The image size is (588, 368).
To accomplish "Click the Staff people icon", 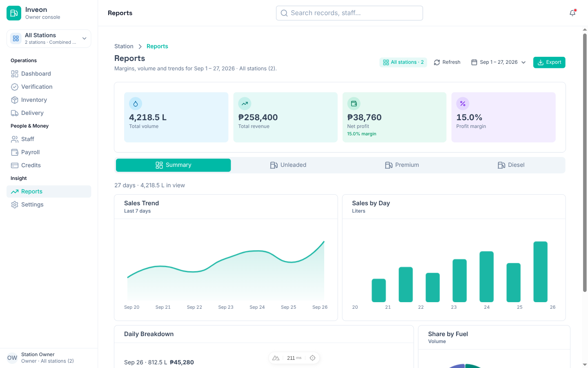I will [x=15, y=139].
